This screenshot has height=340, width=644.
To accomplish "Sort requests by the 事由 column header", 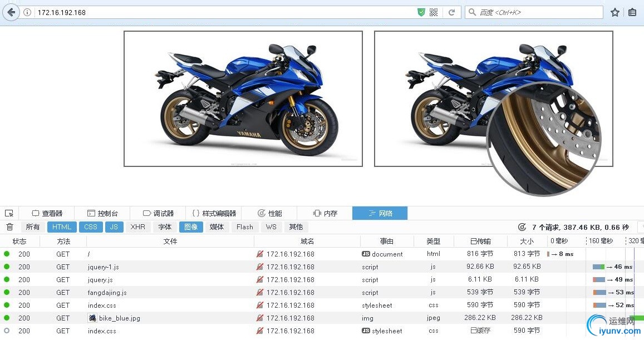I will click(386, 241).
